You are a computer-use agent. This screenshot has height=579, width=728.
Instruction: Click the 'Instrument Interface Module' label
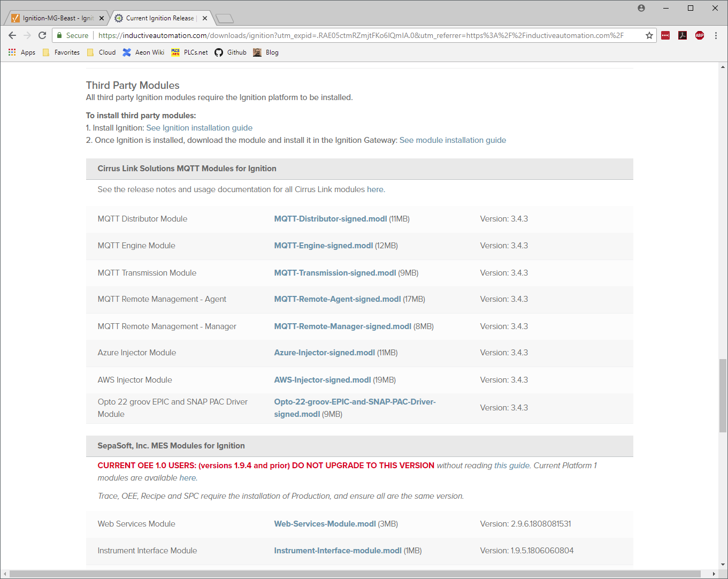[147, 551]
